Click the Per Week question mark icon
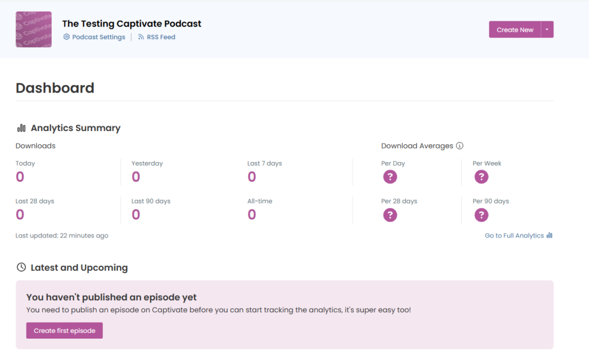Screen dimensions: 589x364 pos(481,177)
